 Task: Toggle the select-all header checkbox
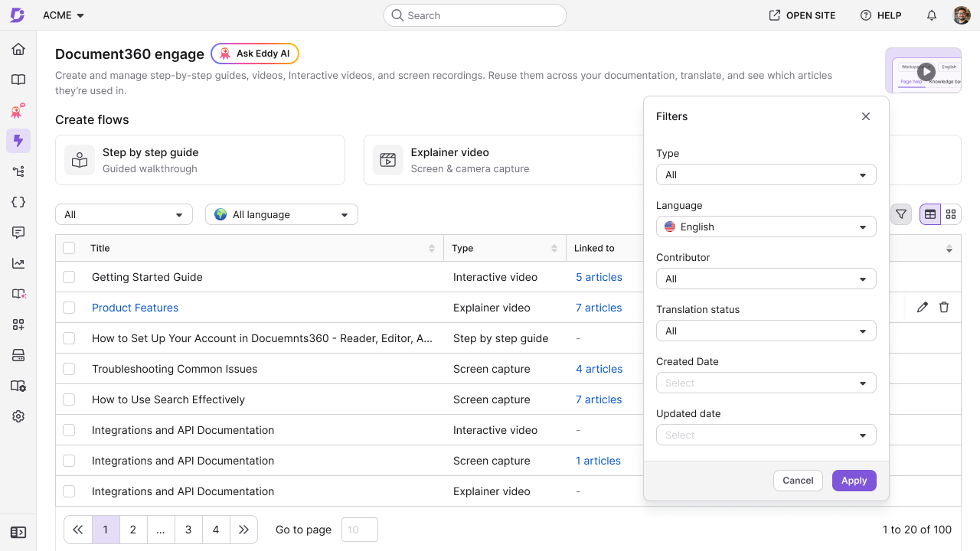(x=69, y=248)
